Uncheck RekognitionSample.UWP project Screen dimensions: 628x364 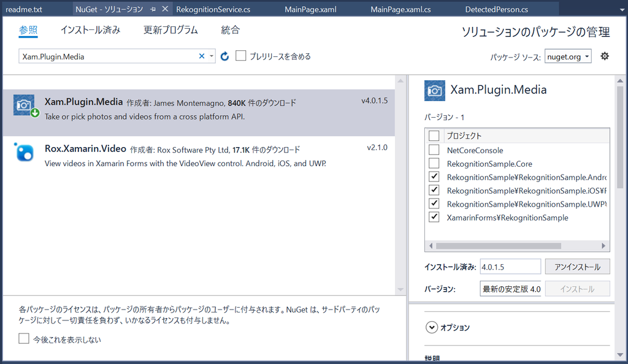(434, 203)
